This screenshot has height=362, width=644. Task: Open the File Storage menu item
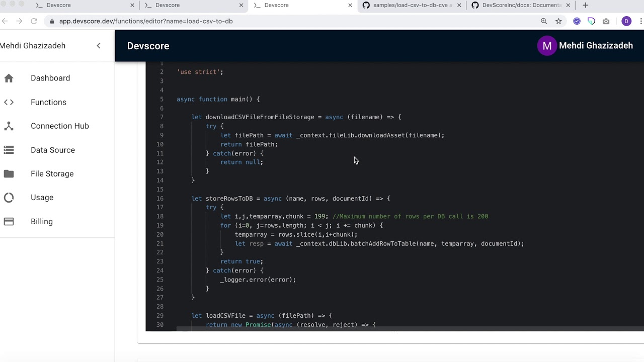[x=52, y=174]
